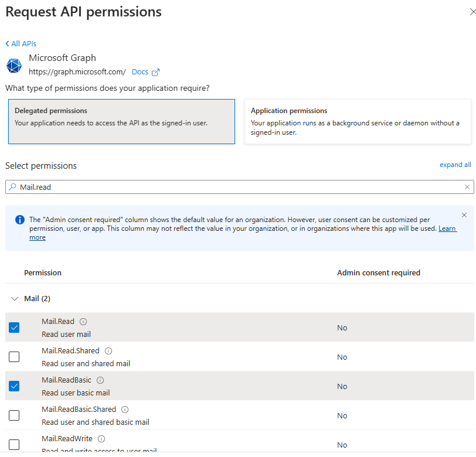Dismiss the admin consent info banner
Screen dimensions: 476x457
click(464, 215)
